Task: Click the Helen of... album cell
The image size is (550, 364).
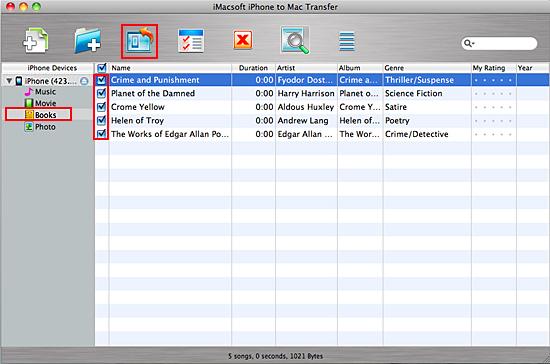Action: [359, 120]
